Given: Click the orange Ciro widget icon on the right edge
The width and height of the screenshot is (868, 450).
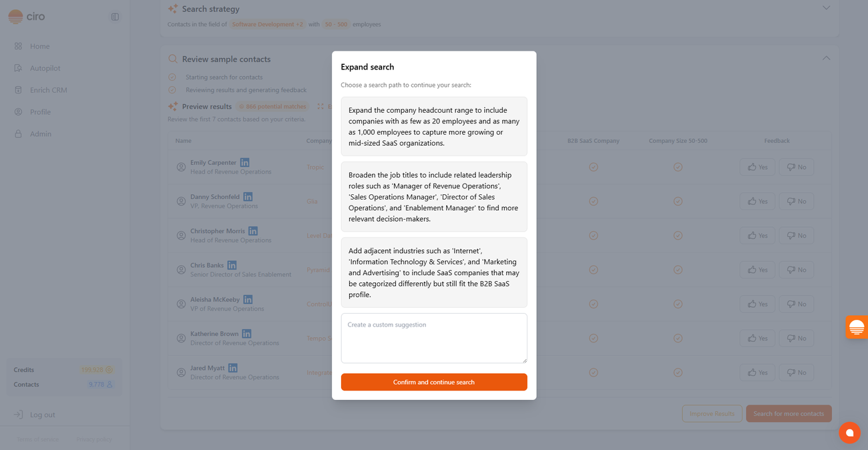Looking at the screenshot, I should coord(857,327).
